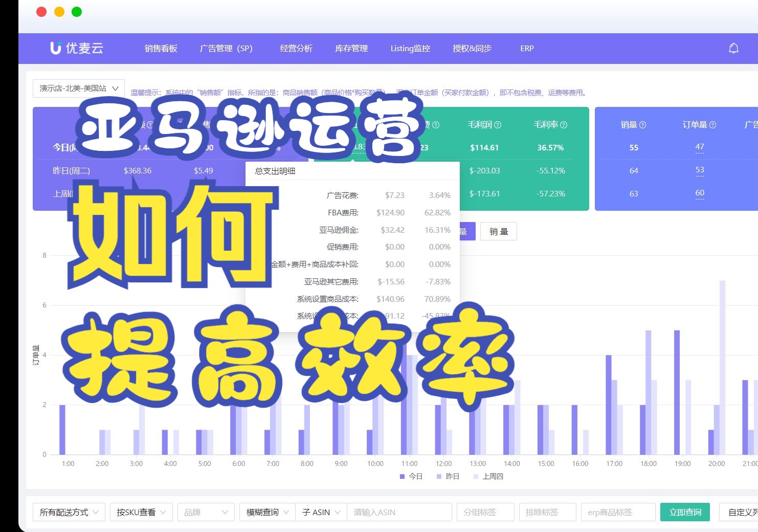
Task: Click the 分组标签 field
Action: [485, 512]
